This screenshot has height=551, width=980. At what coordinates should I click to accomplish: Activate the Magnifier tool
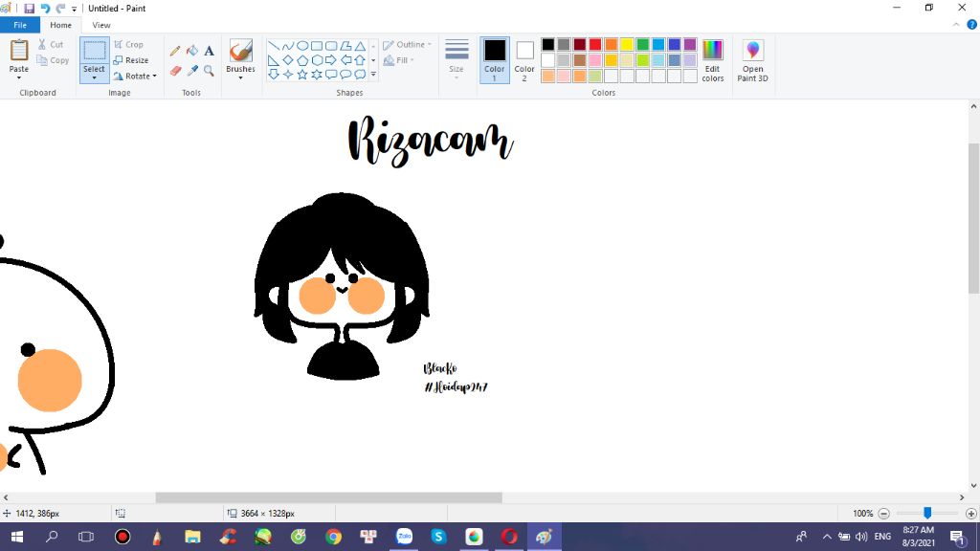coord(209,71)
